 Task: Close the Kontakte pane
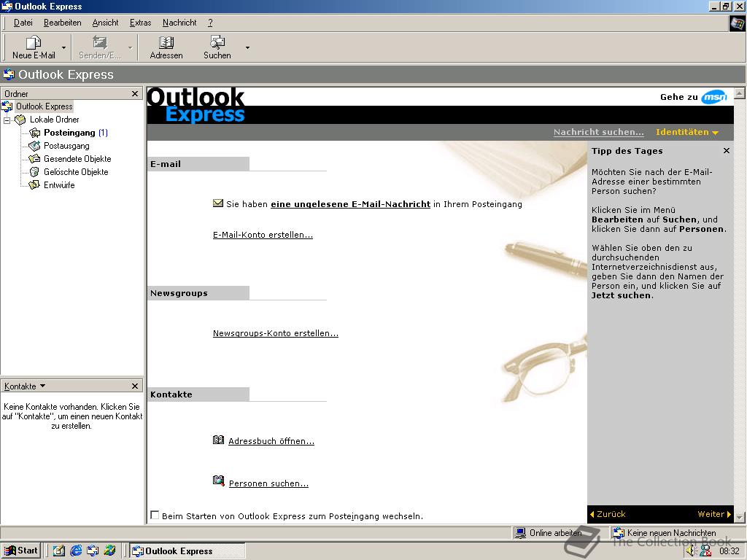pos(135,386)
